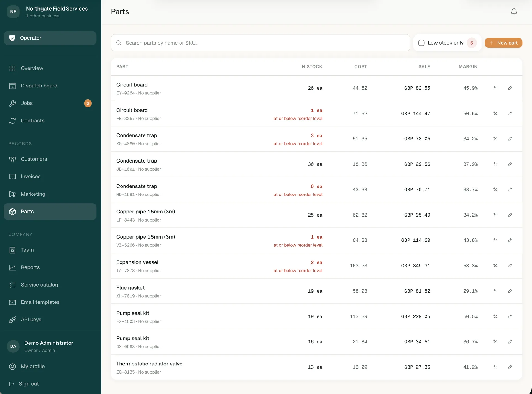
Task: Click the search magnifier icon
Action: [119, 43]
